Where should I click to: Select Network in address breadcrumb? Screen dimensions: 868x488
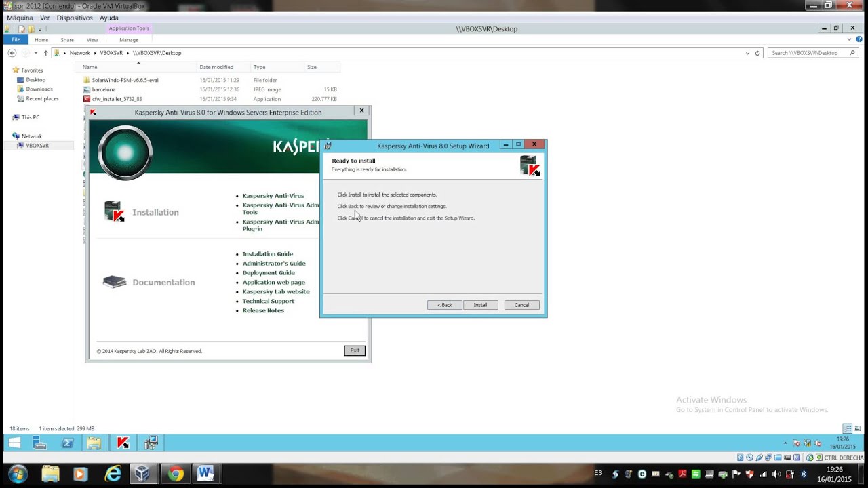(x=79, y=53)
